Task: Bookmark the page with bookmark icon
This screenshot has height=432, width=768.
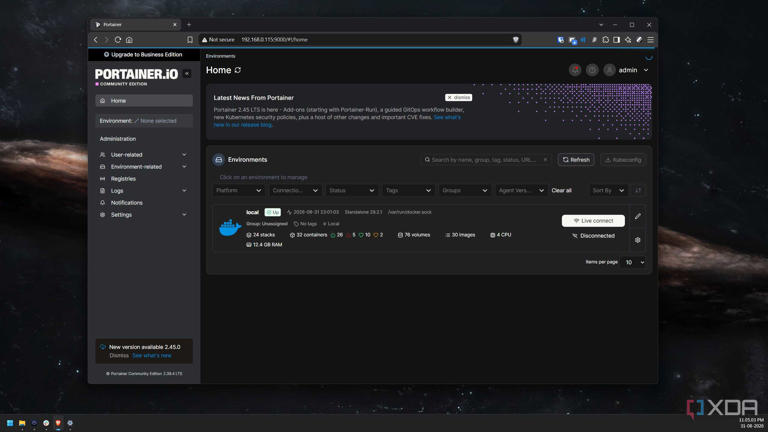Action: (190, 40)
